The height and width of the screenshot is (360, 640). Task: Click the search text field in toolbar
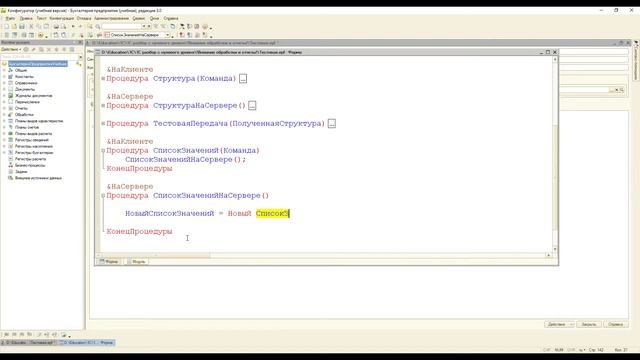(x=121, y=27)
